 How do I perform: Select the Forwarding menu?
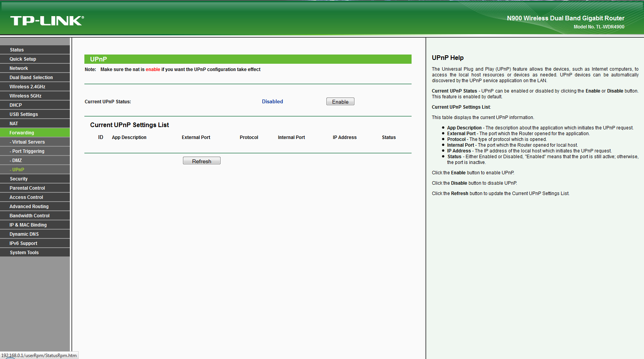tap(35, 133)
